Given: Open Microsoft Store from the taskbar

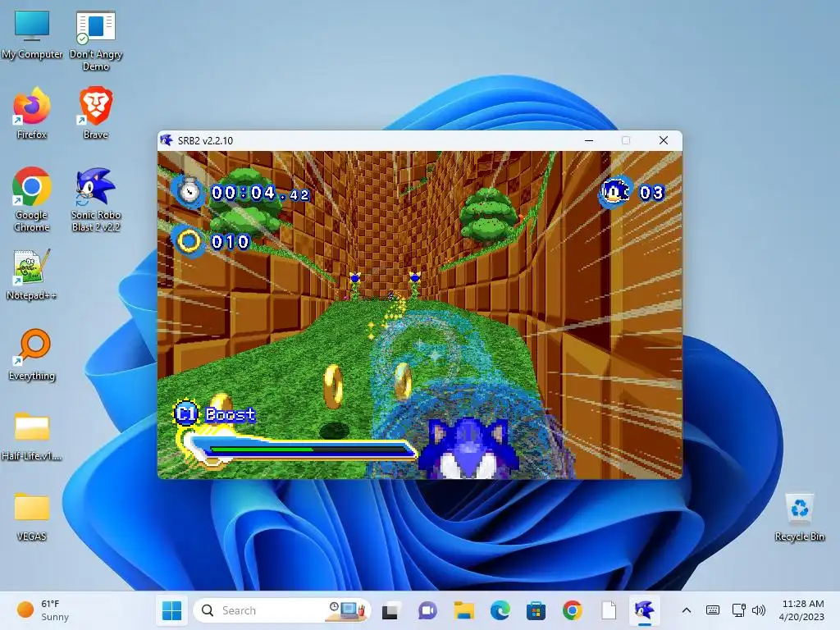Looking at the screenshot, I should coord(536,610).
